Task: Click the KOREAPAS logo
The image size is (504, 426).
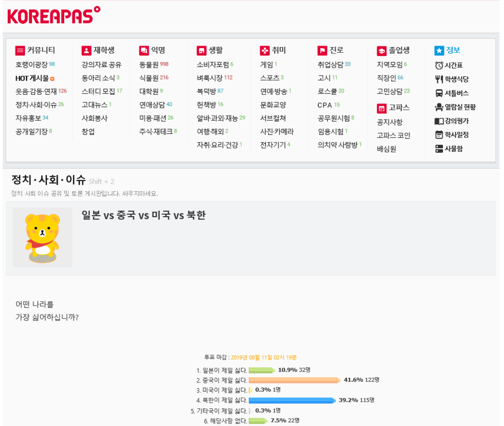Action: coord(54,16)
